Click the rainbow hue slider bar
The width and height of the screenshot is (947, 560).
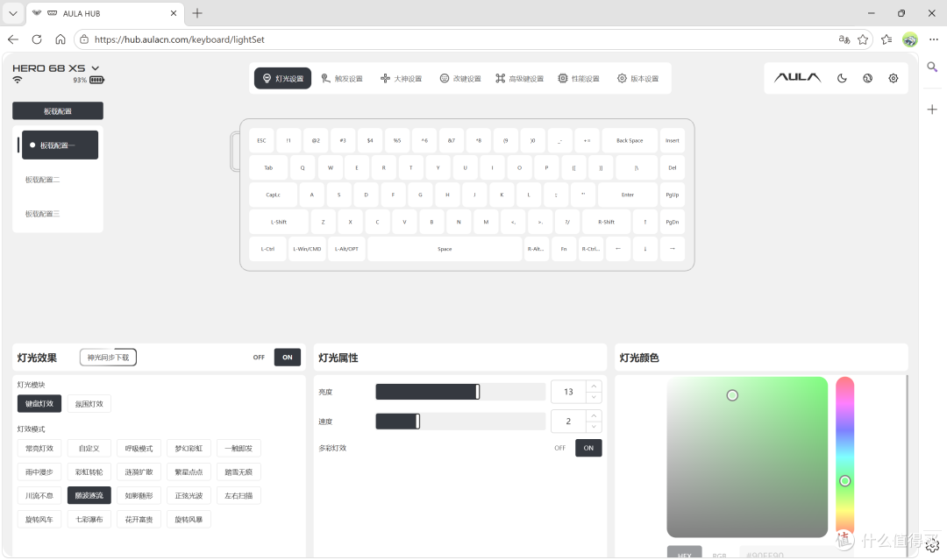point(845,456)
